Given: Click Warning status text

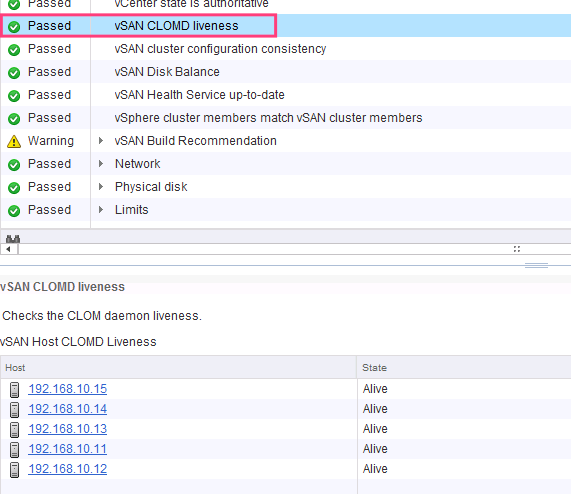Looking at the screenshot, I should point(51,141).
